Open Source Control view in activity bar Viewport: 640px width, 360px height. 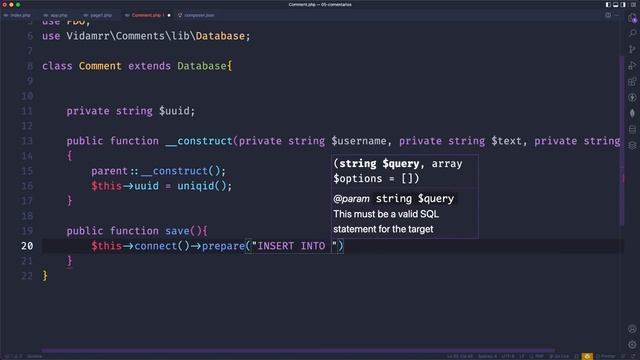632,49
